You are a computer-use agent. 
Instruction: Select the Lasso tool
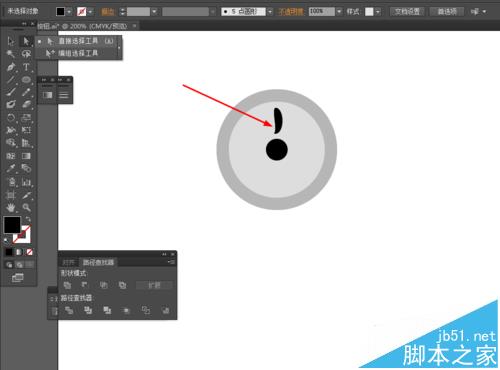[26, 54]
